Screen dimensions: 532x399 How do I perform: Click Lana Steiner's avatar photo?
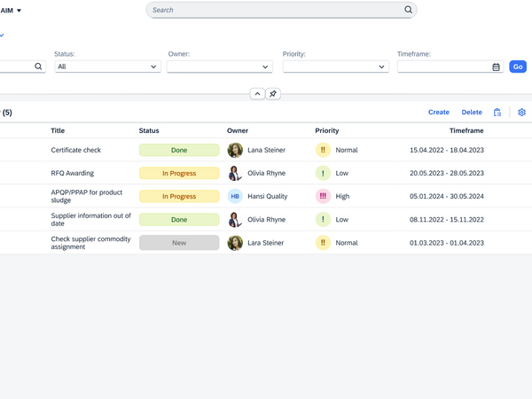(x=235, y=151)
